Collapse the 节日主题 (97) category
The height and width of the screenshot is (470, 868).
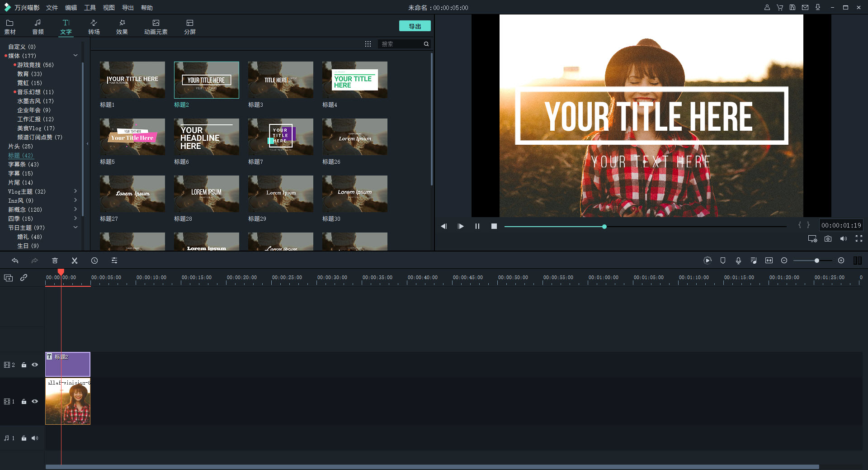75,228
